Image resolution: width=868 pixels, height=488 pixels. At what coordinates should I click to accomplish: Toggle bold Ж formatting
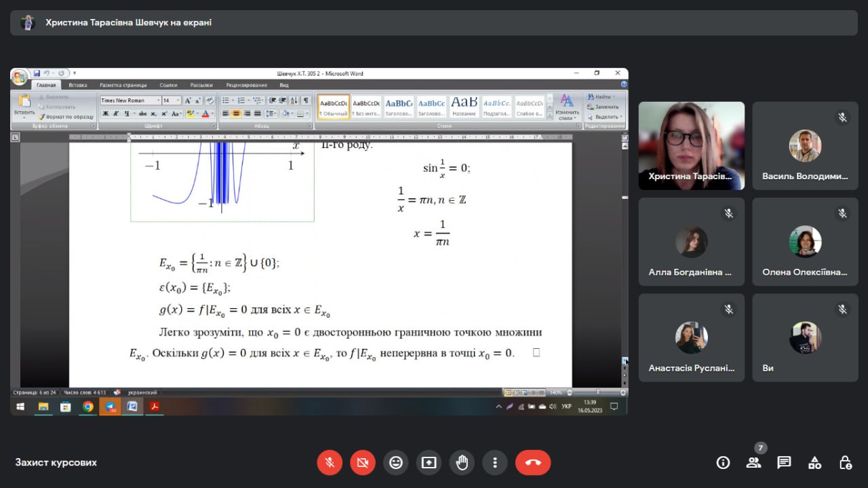(105, 113)
